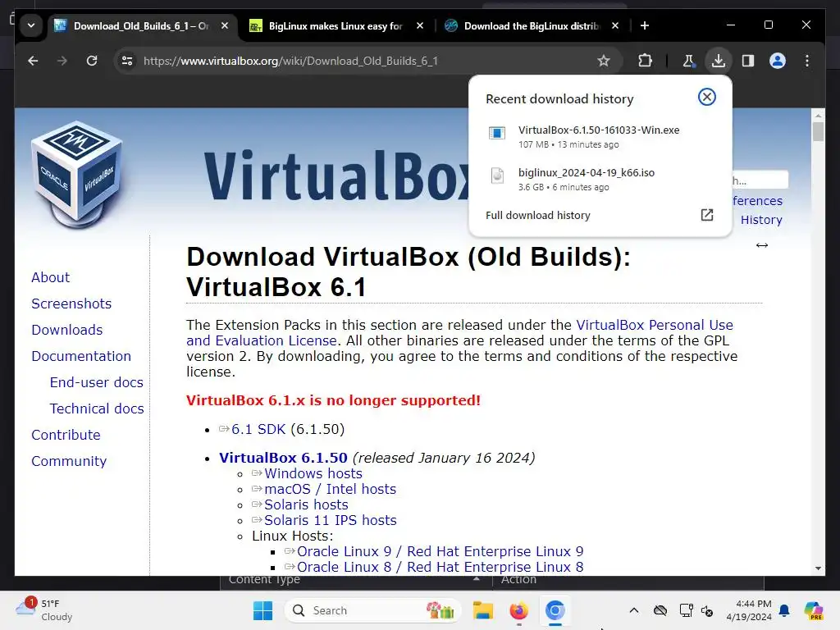Image resolution: width=840 pixels, height=630 pixels.
Task: Click the taskbar Search box
Action: click(373, 610)
